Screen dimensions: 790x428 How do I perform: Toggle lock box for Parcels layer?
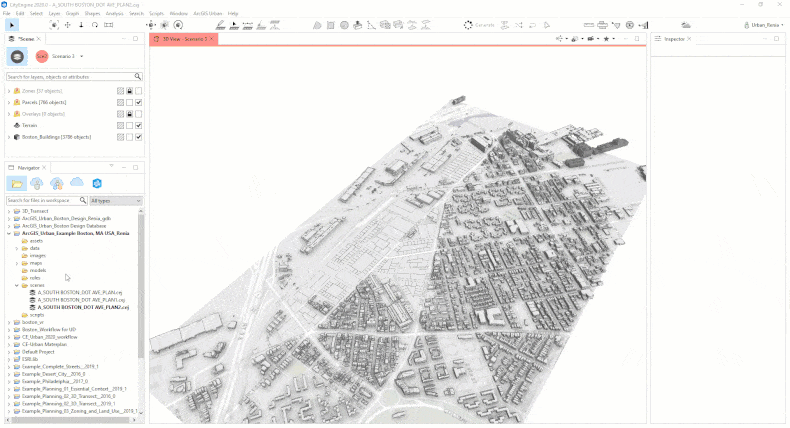129,103
